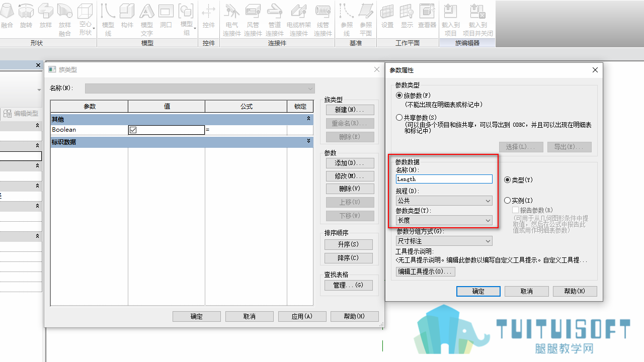Viewport: 644px width, 362px height.
Task: Expand the 标识数据 parameter group
Action: click(x=309, y=142)
